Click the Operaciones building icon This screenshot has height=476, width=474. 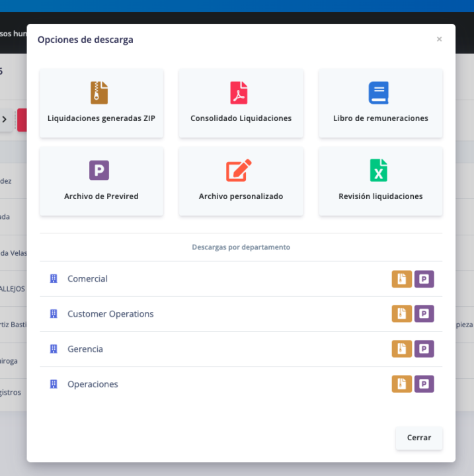point(54,384)
